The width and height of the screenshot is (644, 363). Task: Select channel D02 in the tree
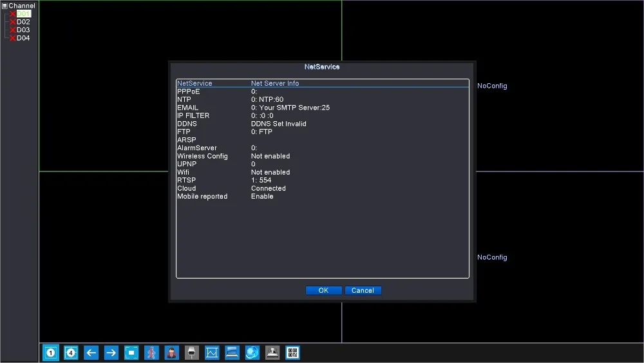point(23,22)
